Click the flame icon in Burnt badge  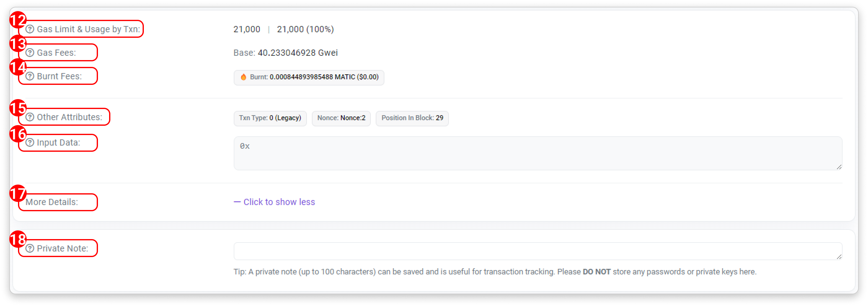243,77
